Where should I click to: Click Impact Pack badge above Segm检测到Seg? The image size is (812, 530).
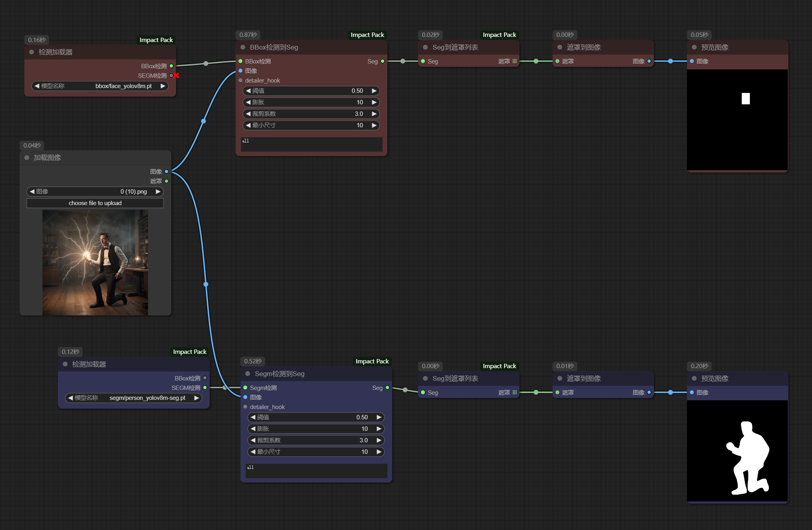[372, 361]
